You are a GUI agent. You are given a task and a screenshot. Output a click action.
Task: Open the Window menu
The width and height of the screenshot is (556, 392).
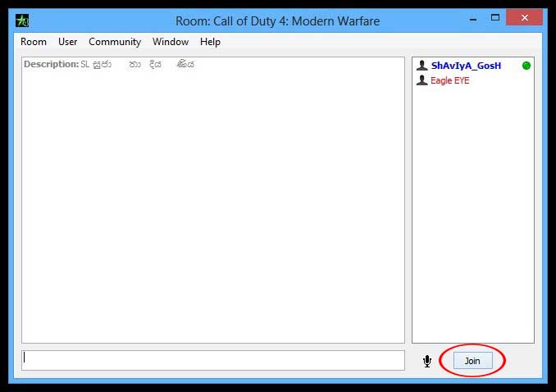tap(171, 42)
